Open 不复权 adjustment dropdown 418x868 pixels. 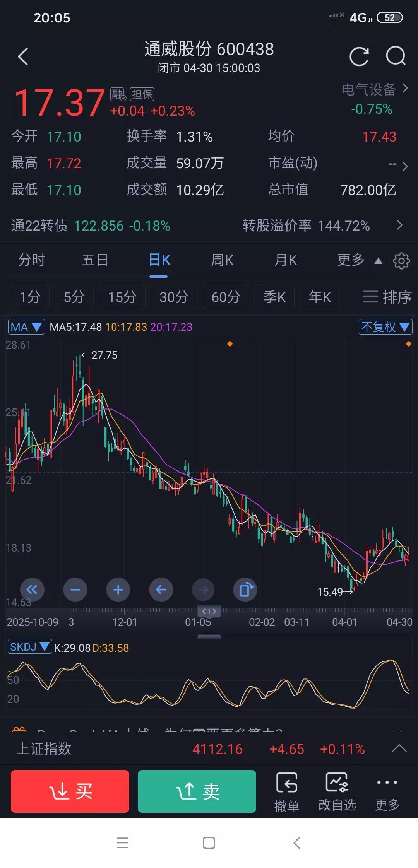pos(385,327)
